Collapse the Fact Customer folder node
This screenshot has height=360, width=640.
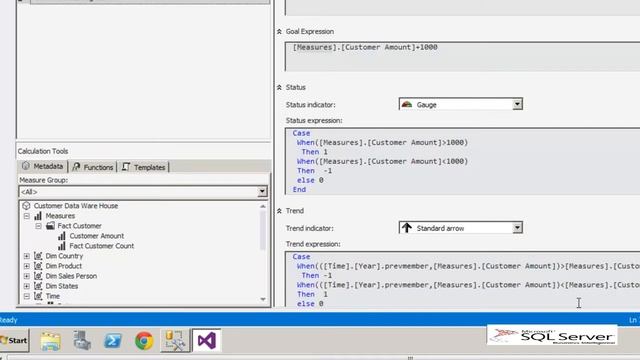[x=38, y=226]
